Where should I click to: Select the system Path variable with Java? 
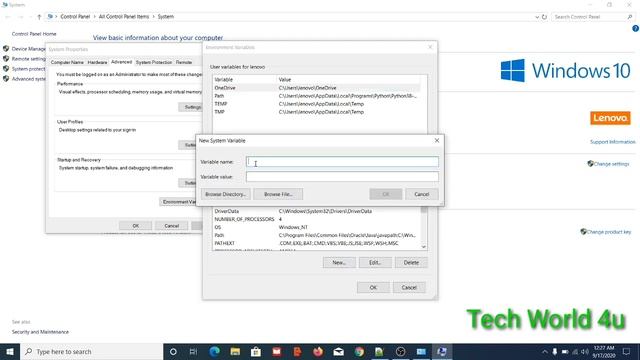tap(316, 236)
